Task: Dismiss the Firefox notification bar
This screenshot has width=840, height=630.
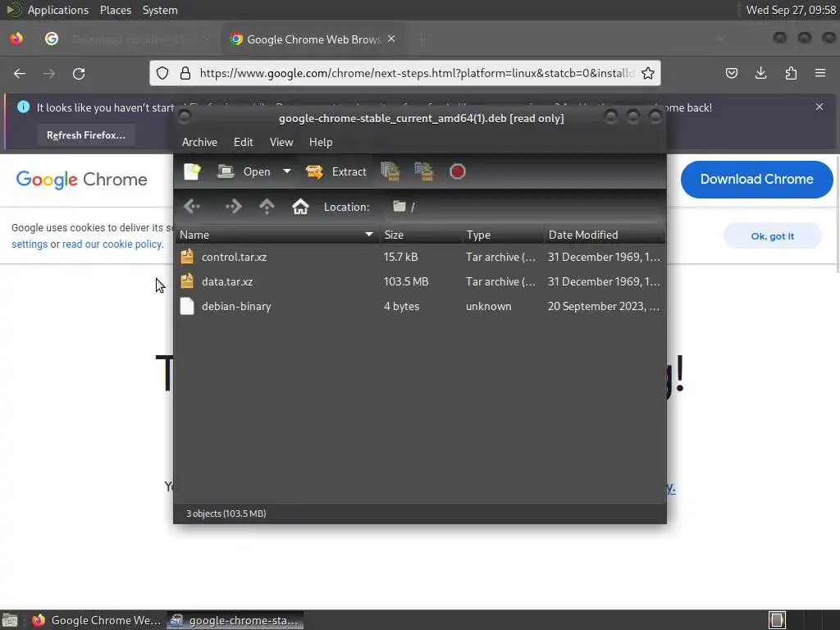Action: (819, 107)
